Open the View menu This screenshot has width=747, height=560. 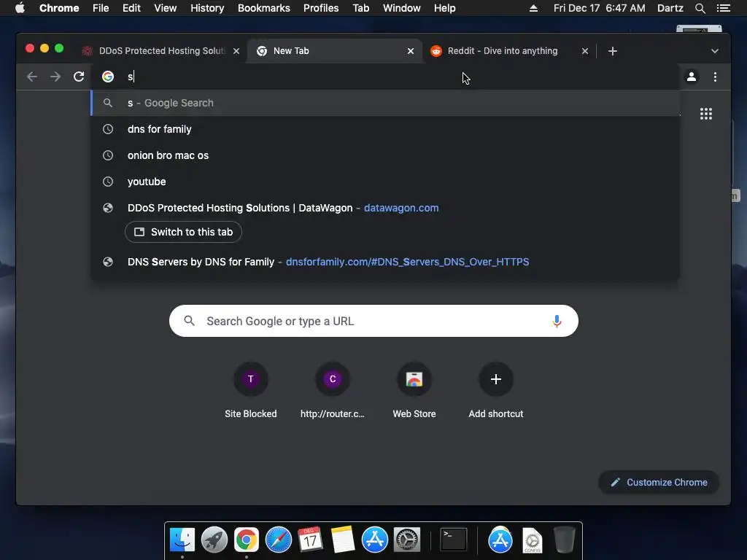[166, 8]
